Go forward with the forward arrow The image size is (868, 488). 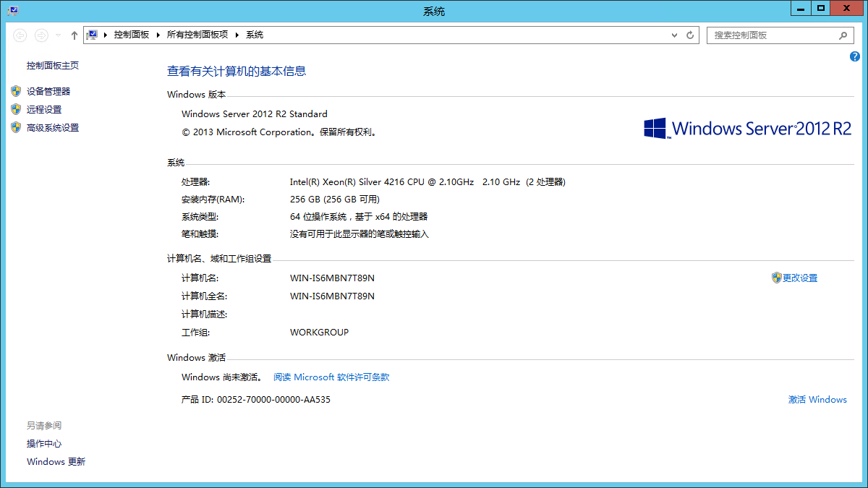(42, 35)
